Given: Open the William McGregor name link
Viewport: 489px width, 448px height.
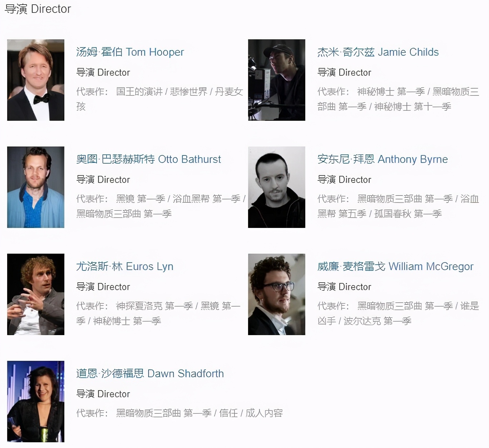Looking at the screenshot, I should point(395,267).
